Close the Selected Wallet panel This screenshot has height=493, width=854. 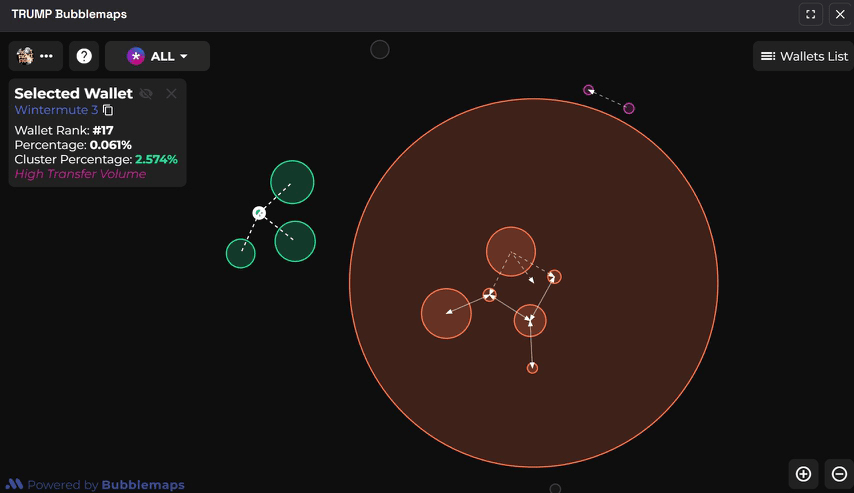(x=172, y=94)
